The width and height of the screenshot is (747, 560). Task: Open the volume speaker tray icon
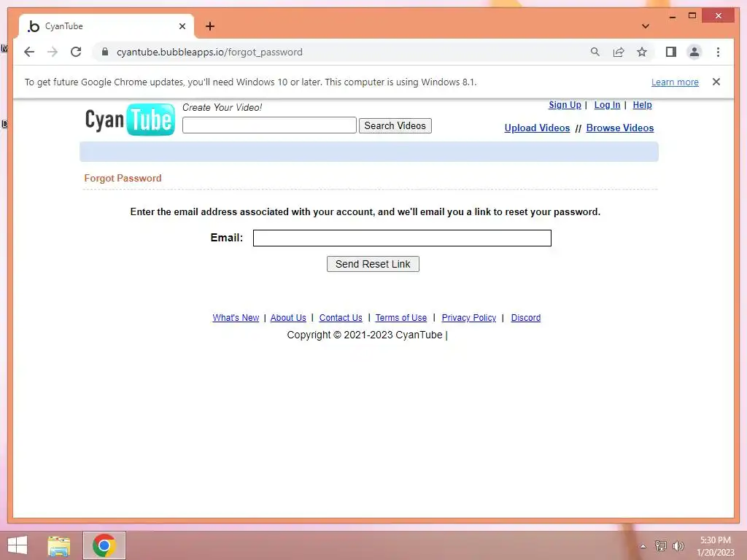678,545
